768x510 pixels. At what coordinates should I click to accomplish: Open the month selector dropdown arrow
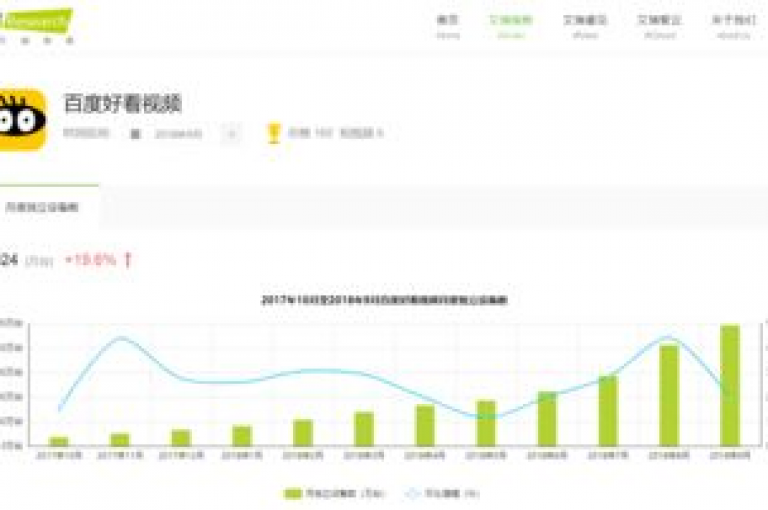point(233,133)
